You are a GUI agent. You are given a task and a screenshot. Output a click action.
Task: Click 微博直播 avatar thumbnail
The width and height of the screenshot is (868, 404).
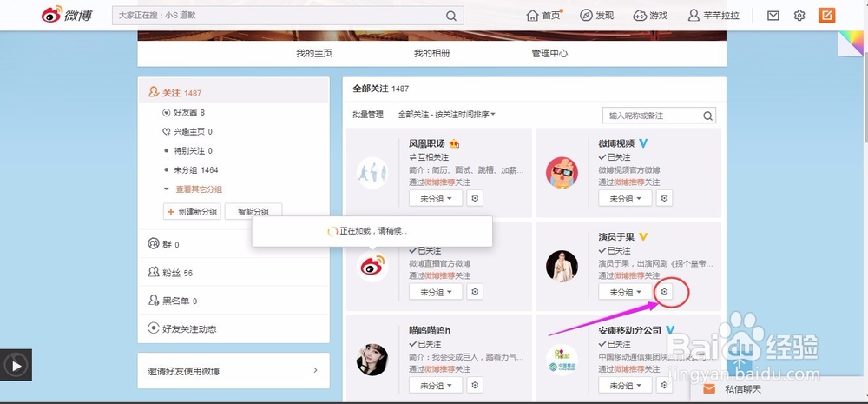[x=372, y=266]
